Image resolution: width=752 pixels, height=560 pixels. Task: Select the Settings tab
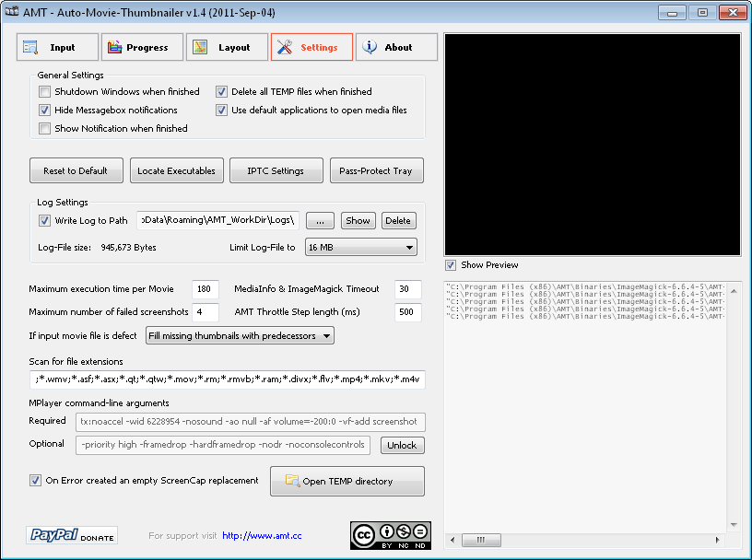point(311,47)
